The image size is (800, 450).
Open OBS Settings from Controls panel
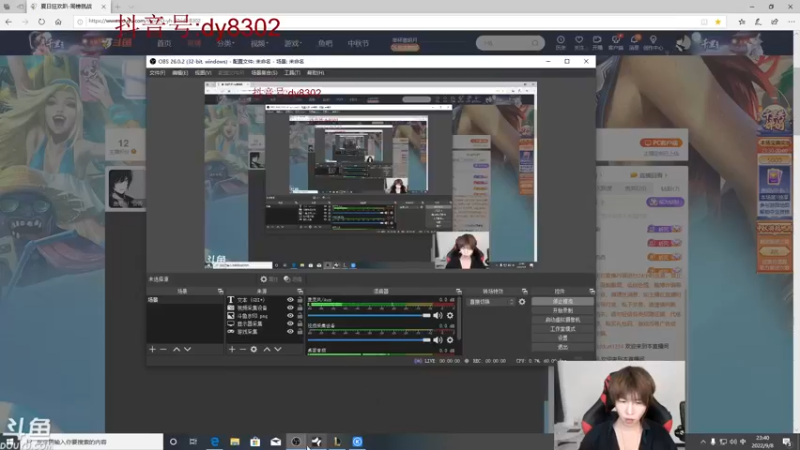[x=562, y=338]
